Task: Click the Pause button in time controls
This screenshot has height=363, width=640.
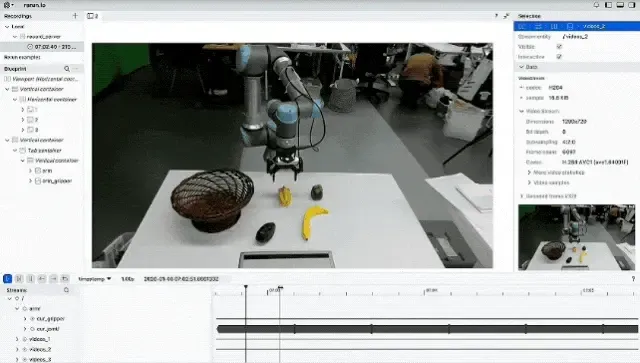Action: [30, 278]
